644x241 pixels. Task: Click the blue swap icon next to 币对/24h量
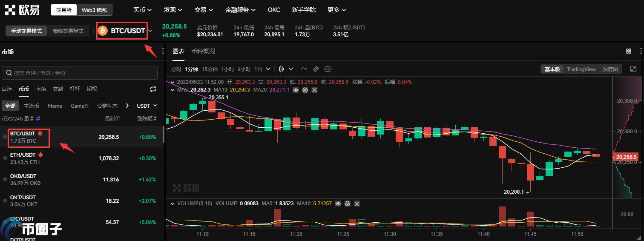click(x=38, y=118)
